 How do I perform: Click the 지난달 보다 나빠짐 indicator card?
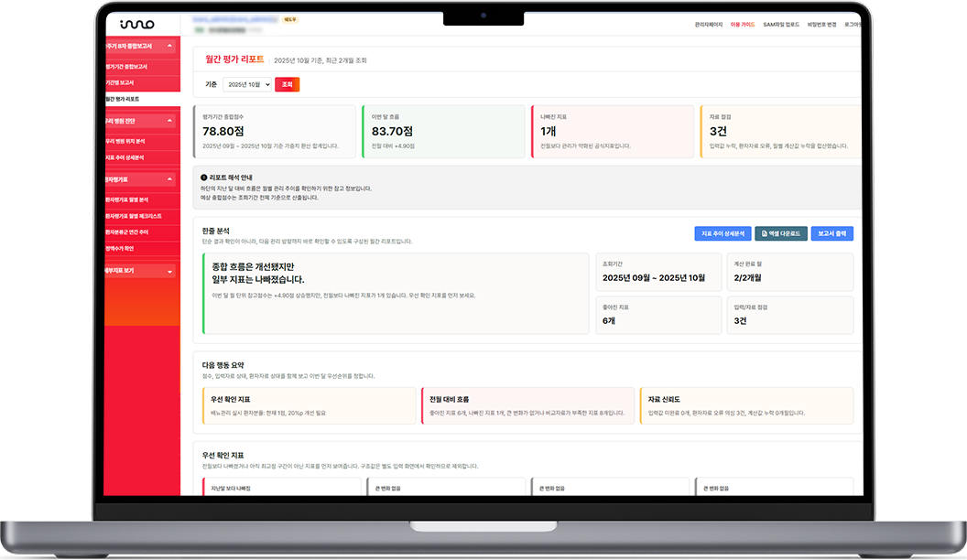pos(282,486)
